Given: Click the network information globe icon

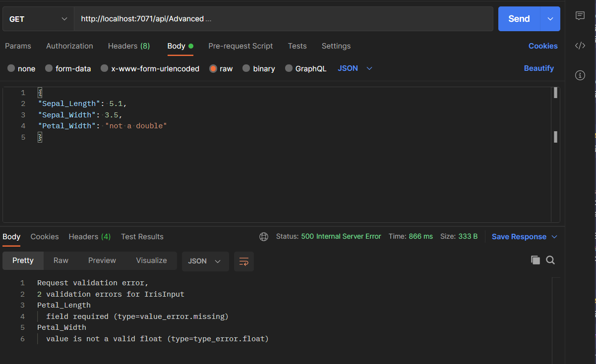Looking at the screenshot, I should click(264, 236).
